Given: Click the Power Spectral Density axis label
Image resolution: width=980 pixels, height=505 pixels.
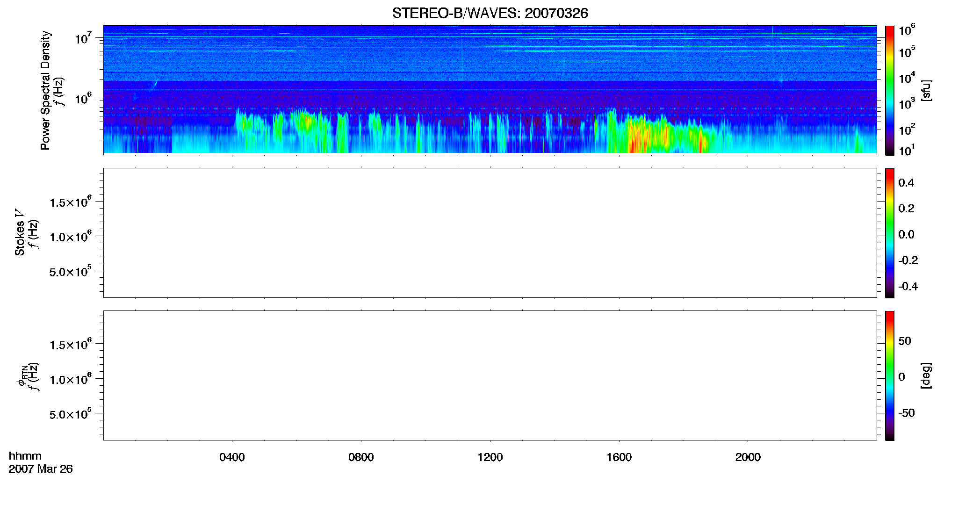Looking at the screenshot, I should click(45, 90).
